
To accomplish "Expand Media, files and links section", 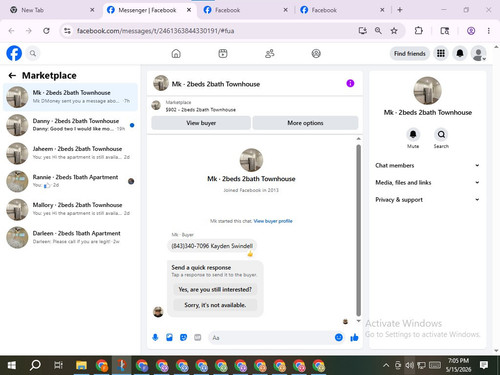I will coord(427,182).
